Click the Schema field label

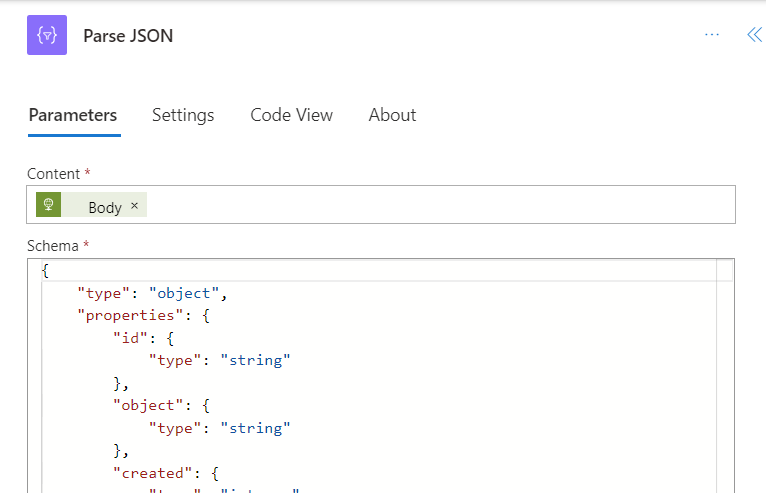pos(54,245)
